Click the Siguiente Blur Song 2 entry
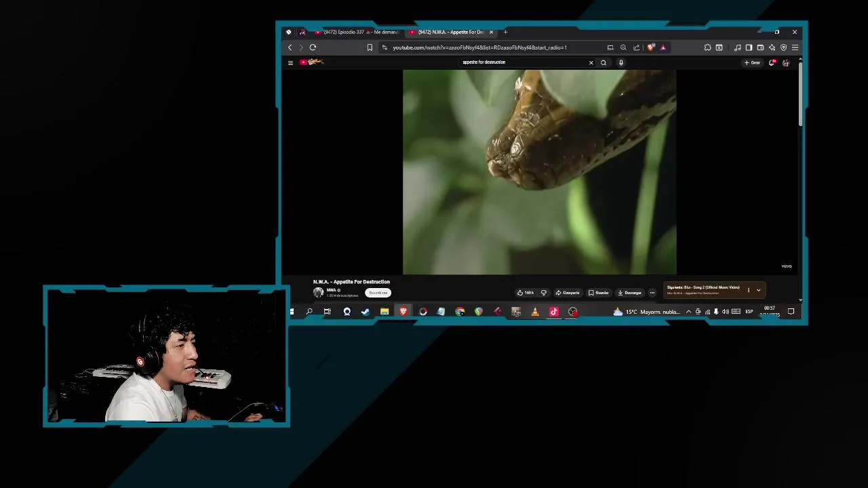The height and width of the screenshot is (488, 868). pyautogui.click(x=703, y=287)
